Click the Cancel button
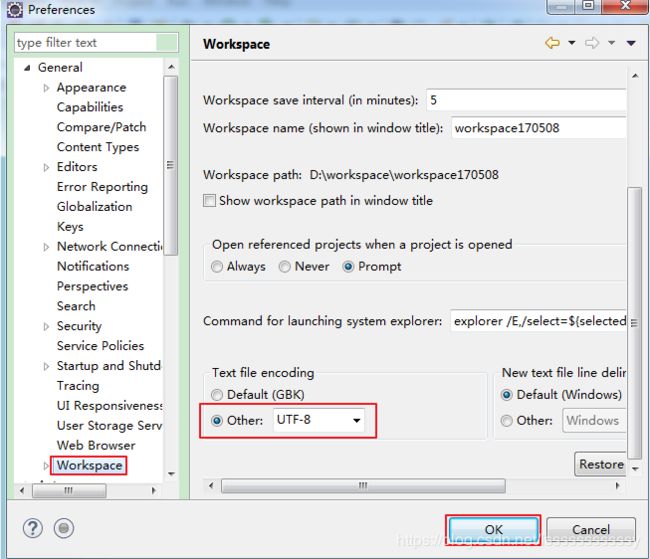Image resolution: width=650 pixels, height=559 pixels. click(591, 530)
